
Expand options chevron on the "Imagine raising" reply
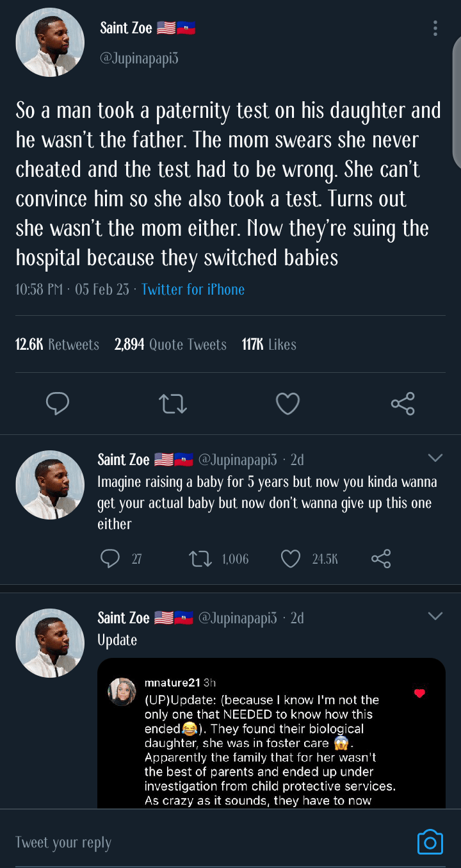click(435, 458)
